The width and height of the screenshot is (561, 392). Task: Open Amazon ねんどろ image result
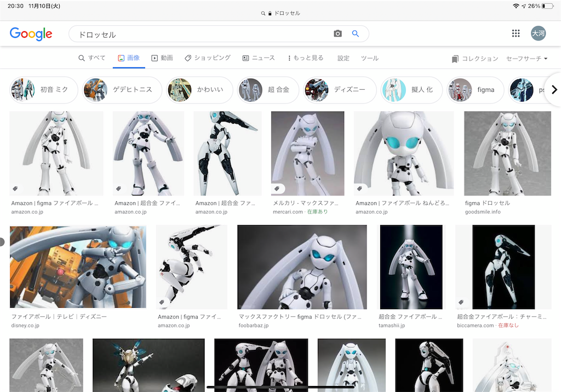(x=404, y=153)
